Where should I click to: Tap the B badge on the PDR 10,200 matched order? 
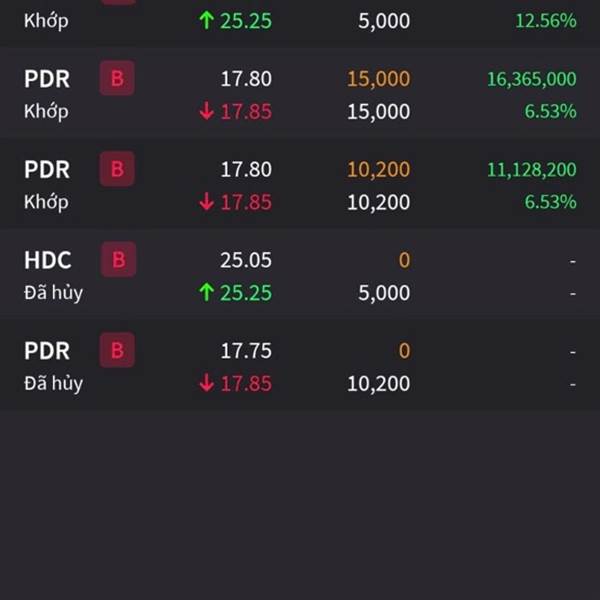click(117, 169)
